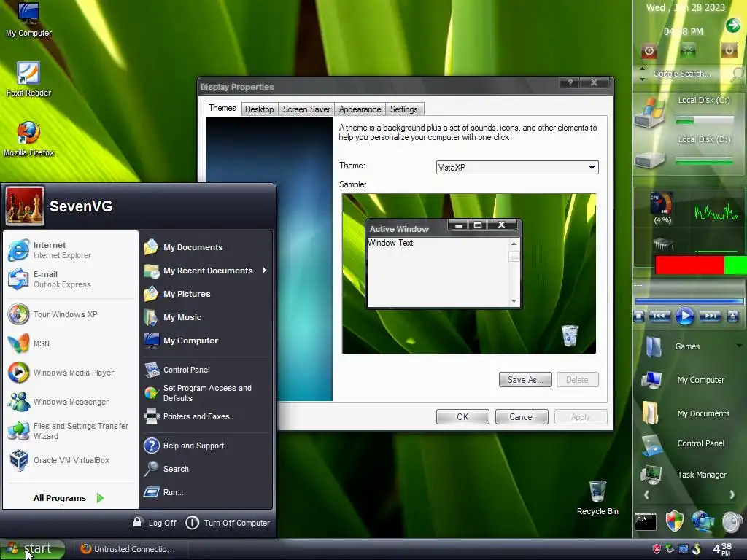Click Log Off button
This screenshot has height=560, width=747.
155,522
